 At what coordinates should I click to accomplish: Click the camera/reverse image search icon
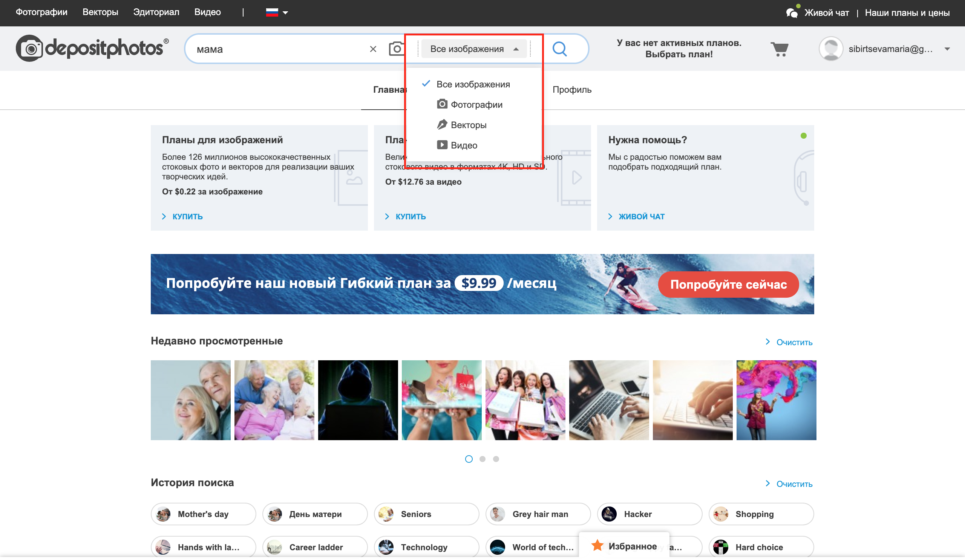pos(395,49)
